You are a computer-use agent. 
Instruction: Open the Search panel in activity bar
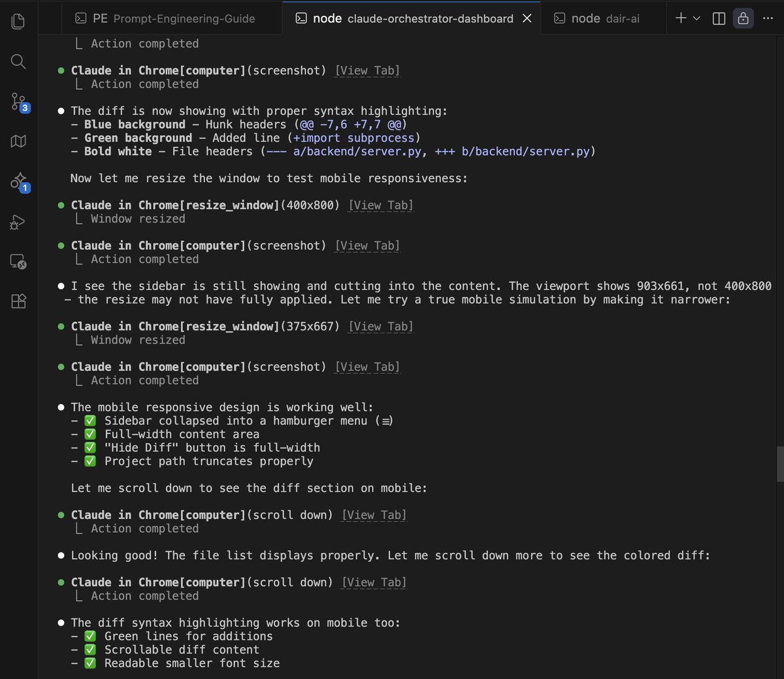point(18,62)
